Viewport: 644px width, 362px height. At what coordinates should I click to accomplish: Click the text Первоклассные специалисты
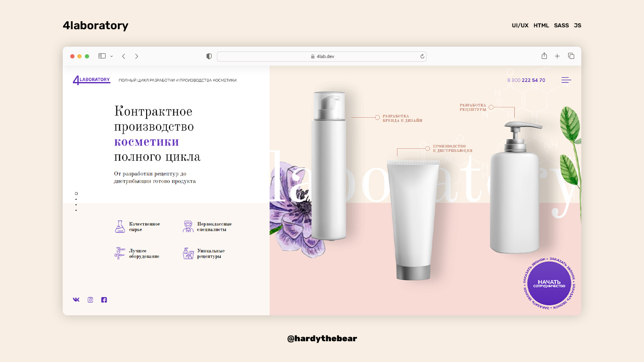coord(215,227)
